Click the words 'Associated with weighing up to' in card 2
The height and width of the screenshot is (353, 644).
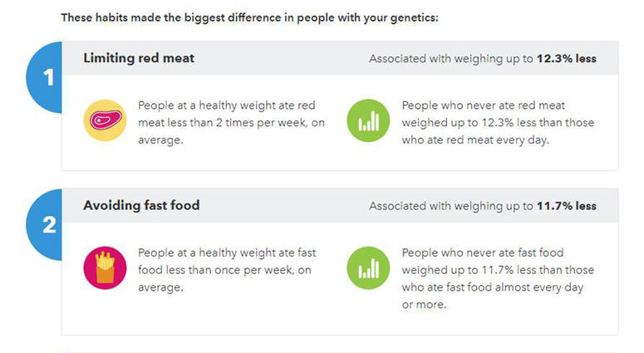(451, 206)
